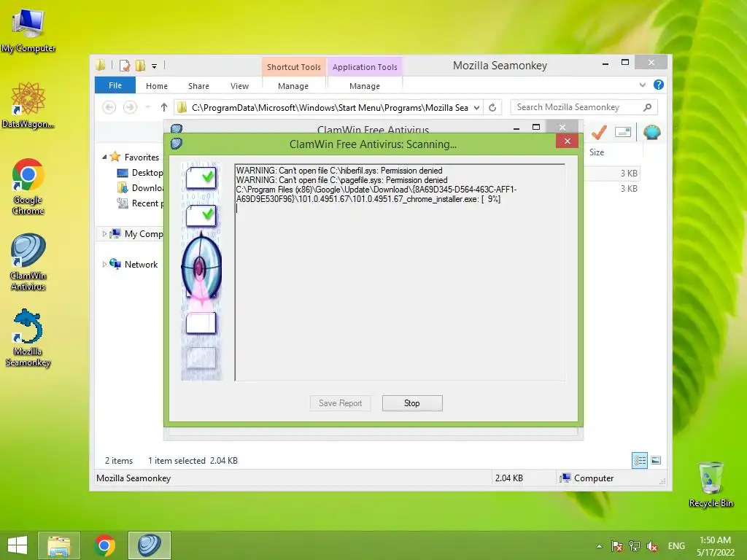Expand My Computer tree node
747x560 pixels.
[104, 234]
